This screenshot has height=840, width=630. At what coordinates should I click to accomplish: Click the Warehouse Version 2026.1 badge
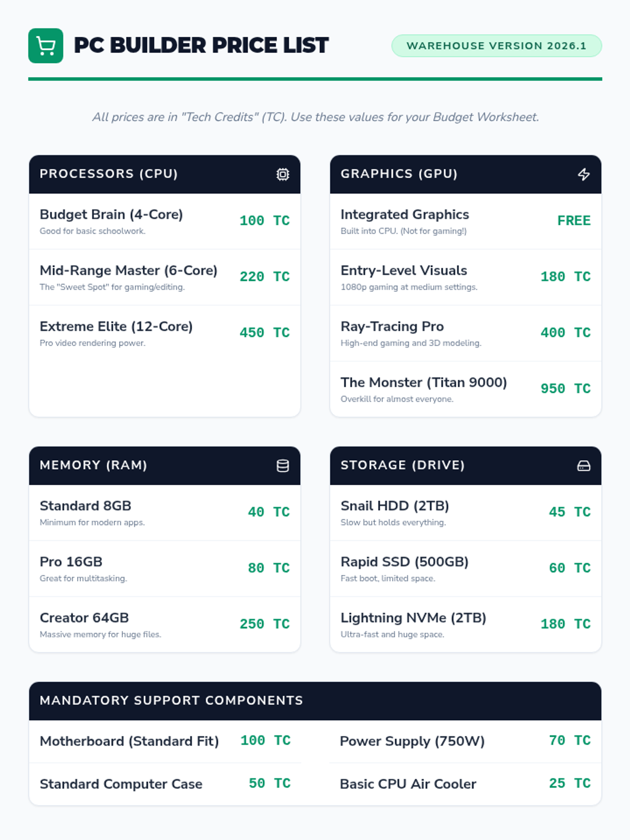coord(497,46)
